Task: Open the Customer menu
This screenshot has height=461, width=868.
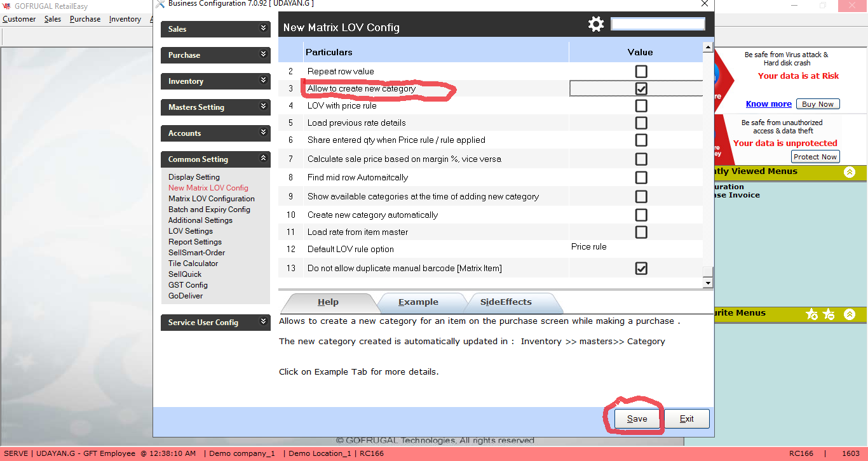Action: pyautogui.click(x=19, y=19)
